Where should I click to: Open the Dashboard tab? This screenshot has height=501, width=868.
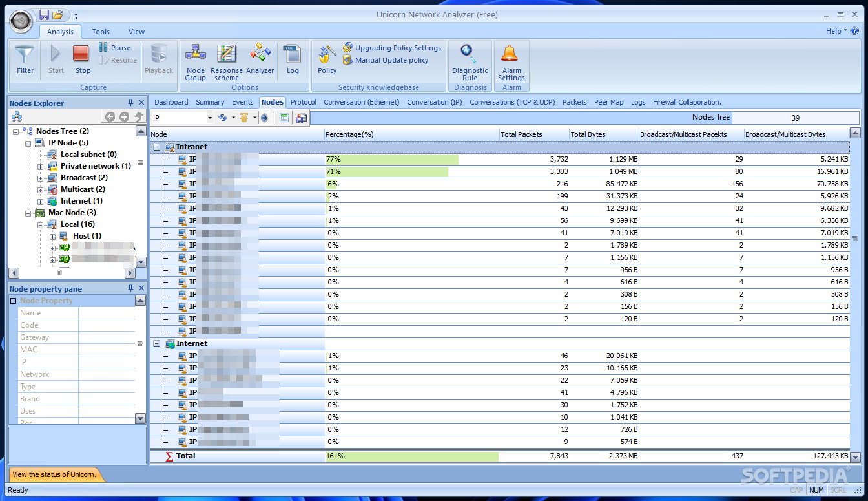171,102
